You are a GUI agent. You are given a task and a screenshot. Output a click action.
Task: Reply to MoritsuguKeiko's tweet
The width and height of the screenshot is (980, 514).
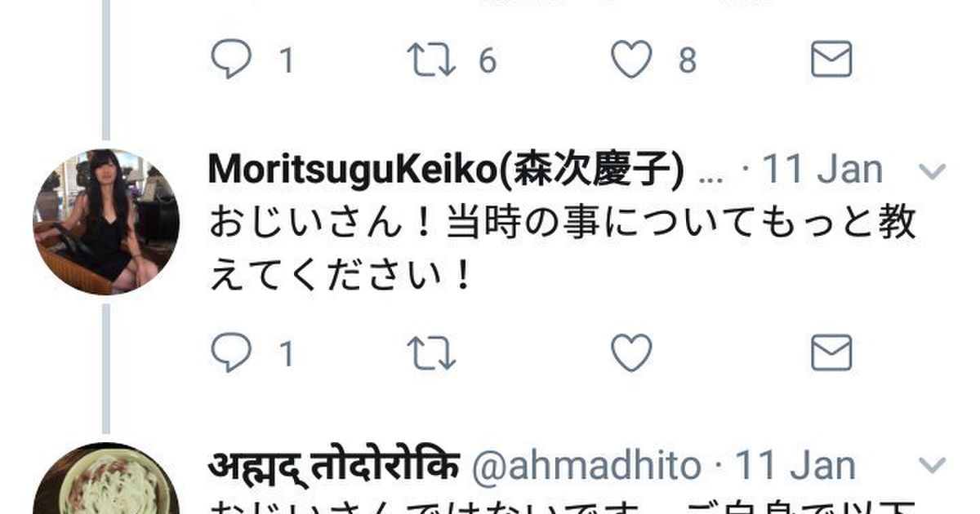coord(230,353)
